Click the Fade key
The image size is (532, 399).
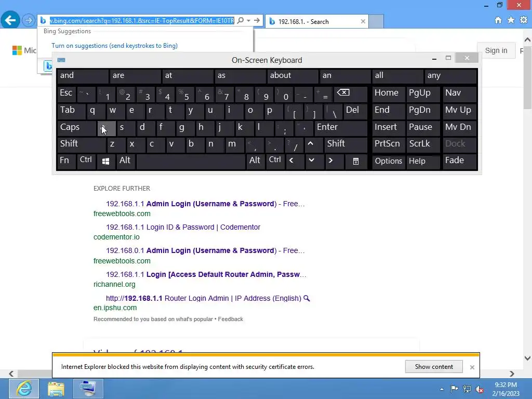[x=459, y=161]
